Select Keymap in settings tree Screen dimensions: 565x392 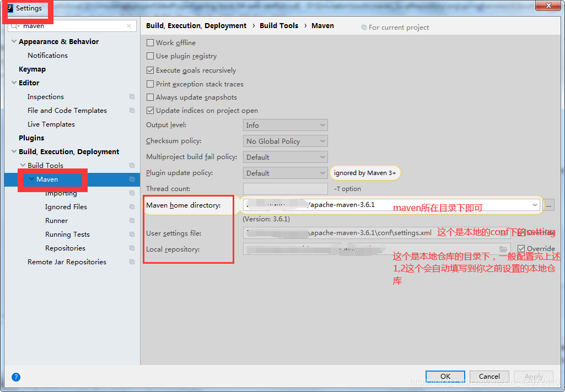[x=32, y=69]
